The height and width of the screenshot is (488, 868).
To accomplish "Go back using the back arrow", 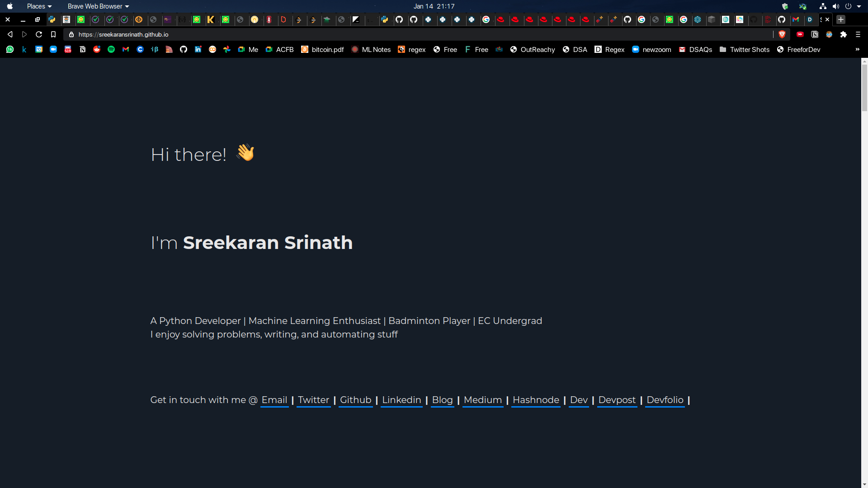I will (x=10, y=34).
